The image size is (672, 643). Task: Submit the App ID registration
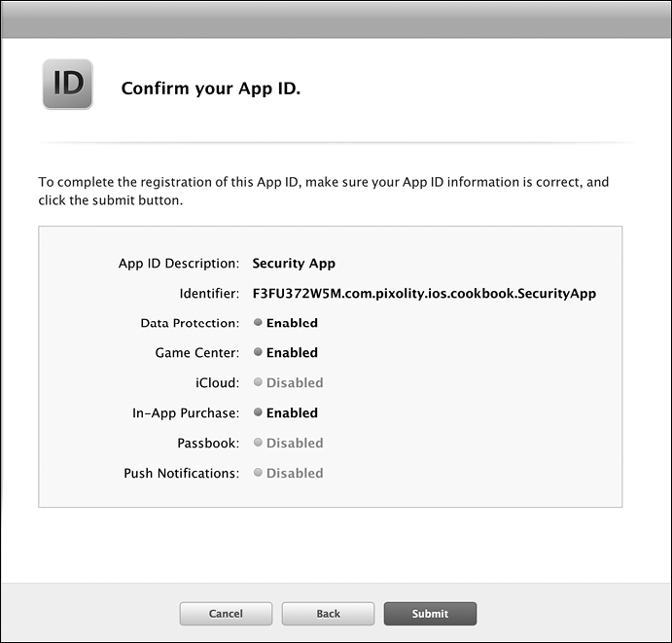[430, 614]
